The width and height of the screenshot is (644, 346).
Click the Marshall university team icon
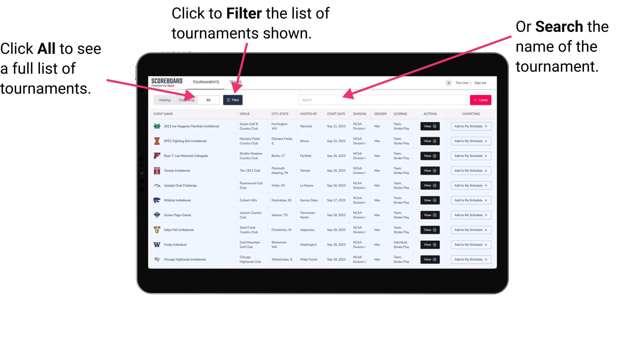156,126
